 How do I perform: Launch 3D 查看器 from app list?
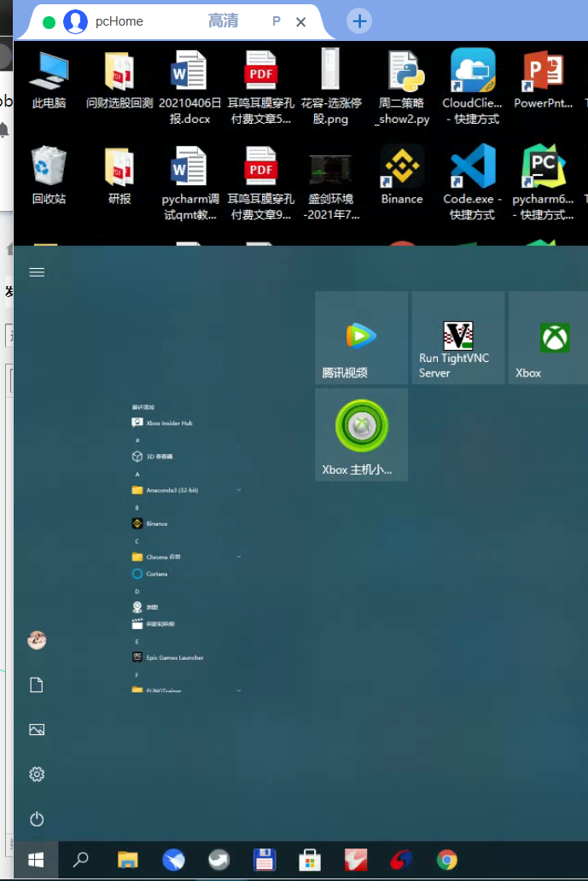pos(153,456)
